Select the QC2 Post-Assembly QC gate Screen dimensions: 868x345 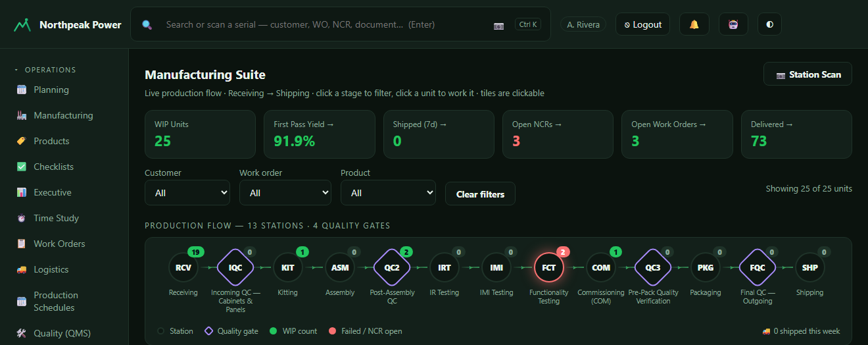[392, 268]
